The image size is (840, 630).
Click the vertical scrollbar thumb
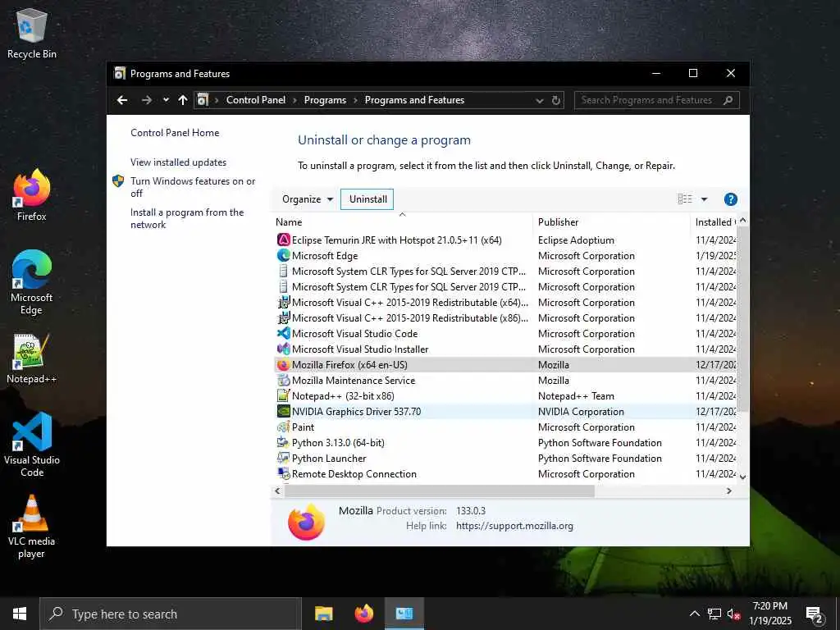tap(742, 319)
